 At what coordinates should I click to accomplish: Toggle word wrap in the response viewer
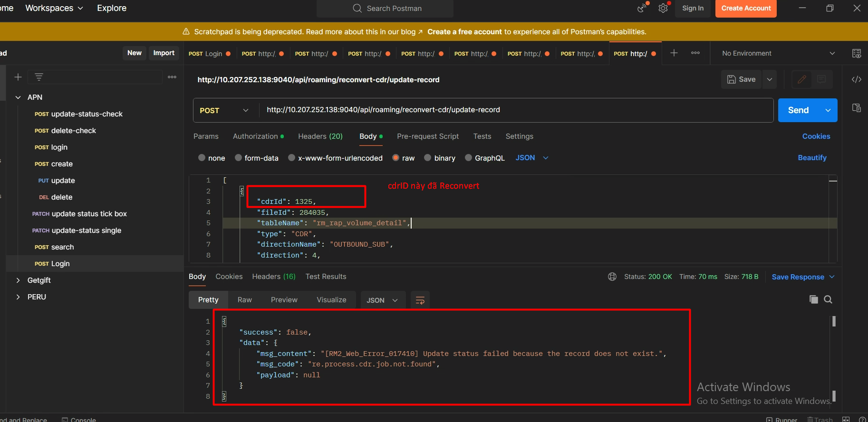(420, 300)
